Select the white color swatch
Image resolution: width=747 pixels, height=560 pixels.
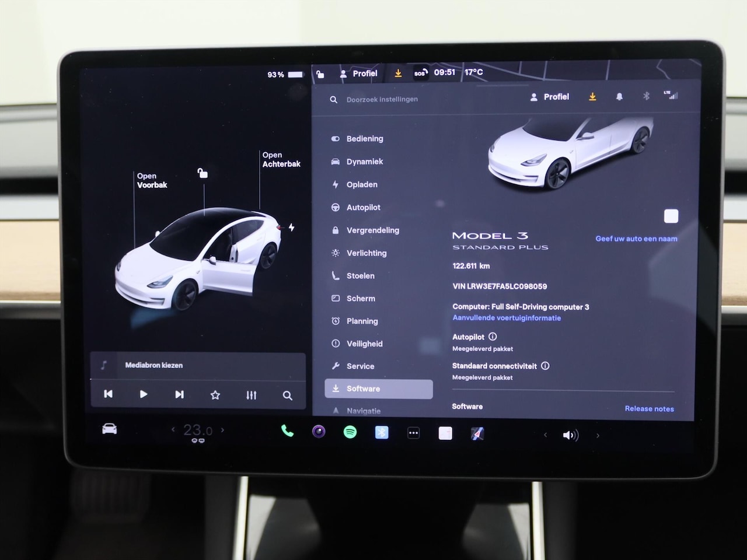click(x=671, y=216)
